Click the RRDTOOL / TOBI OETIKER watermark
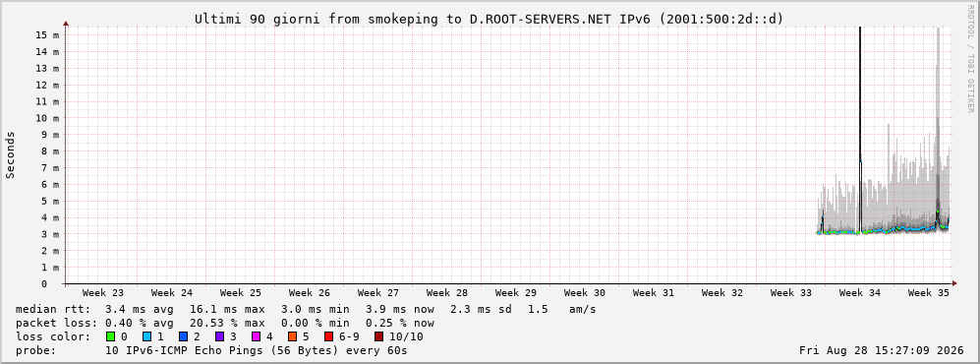Viewport: 980px width, 364px height. tap(970, 57)
